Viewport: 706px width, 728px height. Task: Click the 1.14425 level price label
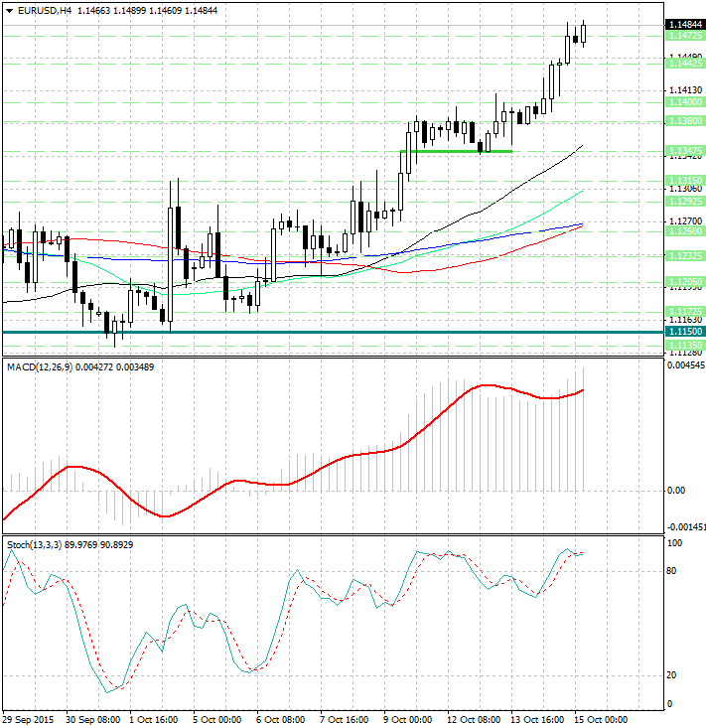(685, 64)
